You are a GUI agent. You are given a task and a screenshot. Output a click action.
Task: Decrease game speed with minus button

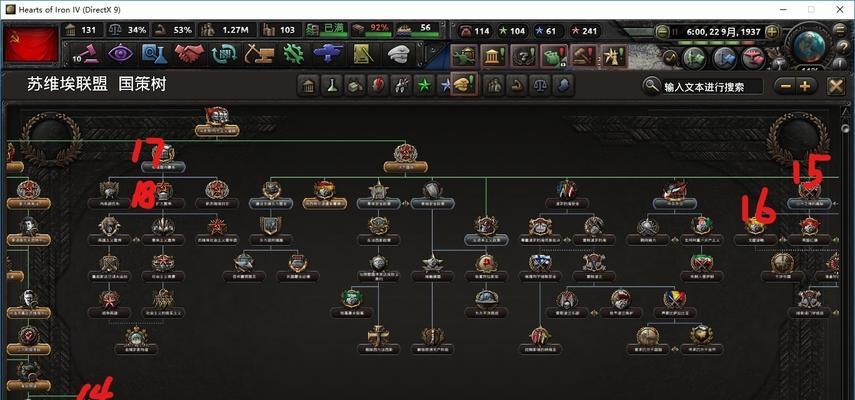tap(663, 31)
